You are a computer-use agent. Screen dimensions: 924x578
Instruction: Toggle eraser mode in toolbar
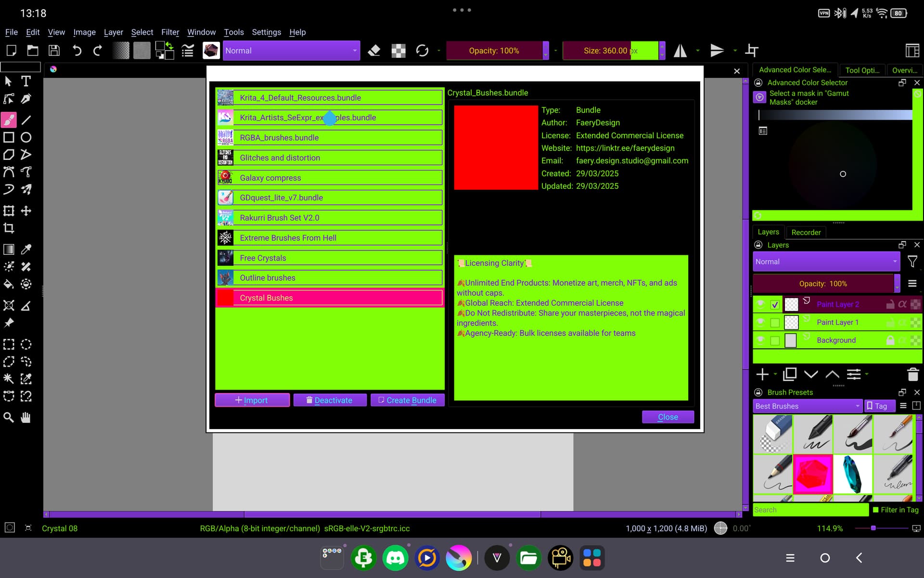374,51
